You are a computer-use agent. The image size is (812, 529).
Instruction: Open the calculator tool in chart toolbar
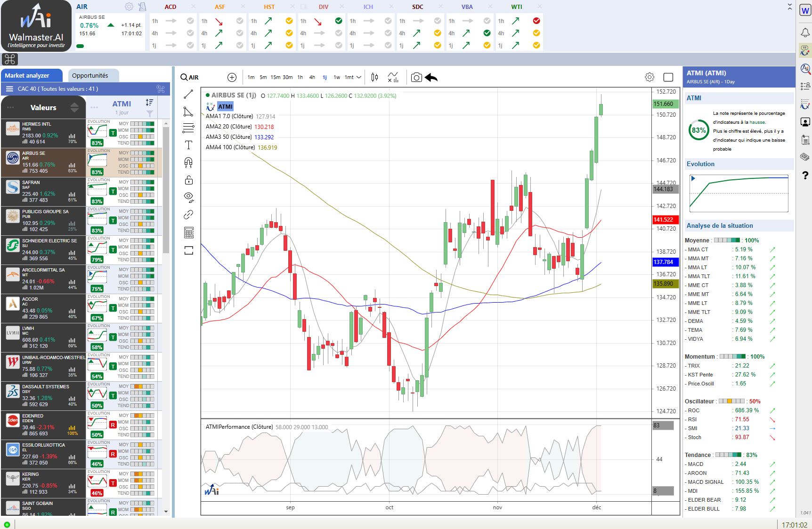(189, 232)
